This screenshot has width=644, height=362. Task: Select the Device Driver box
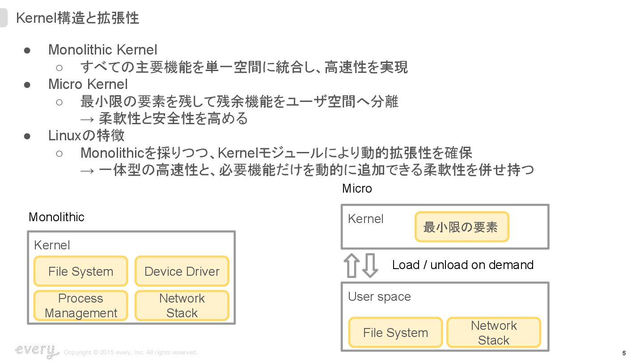tap(182, 271)
